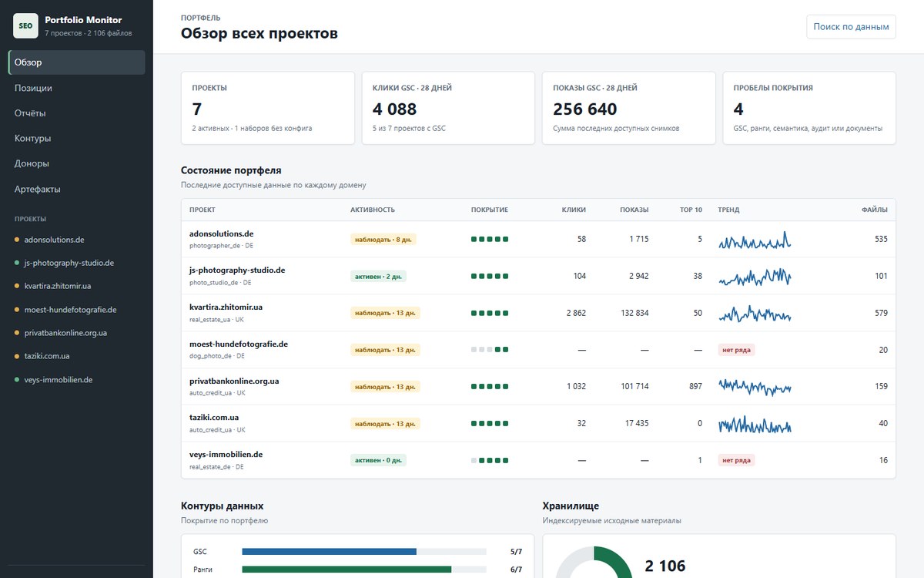
Task: Click the clicks value 2 862
Action: (576, 313)
